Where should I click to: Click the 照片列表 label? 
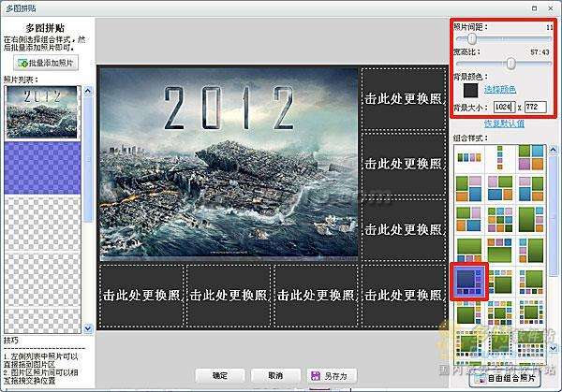coord(21,80)
